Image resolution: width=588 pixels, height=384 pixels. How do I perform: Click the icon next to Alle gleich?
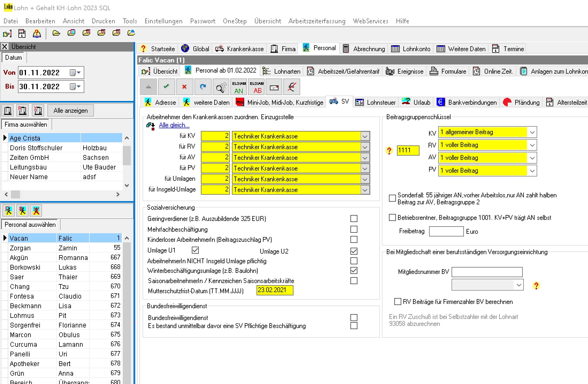[151, 126]
